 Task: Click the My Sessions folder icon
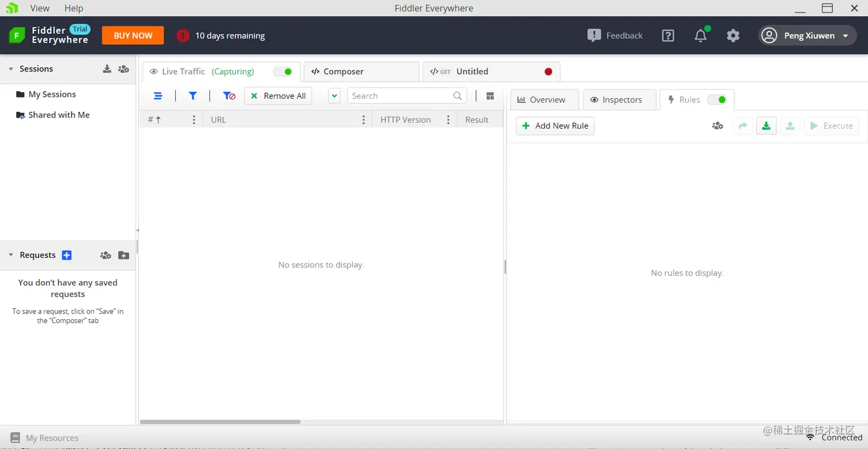20,94
